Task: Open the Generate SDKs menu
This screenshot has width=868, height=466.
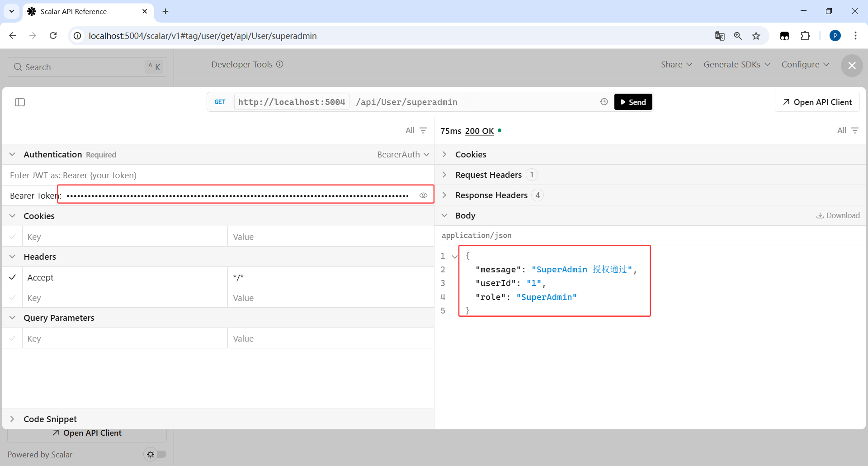Action: [x=736, y=64]
